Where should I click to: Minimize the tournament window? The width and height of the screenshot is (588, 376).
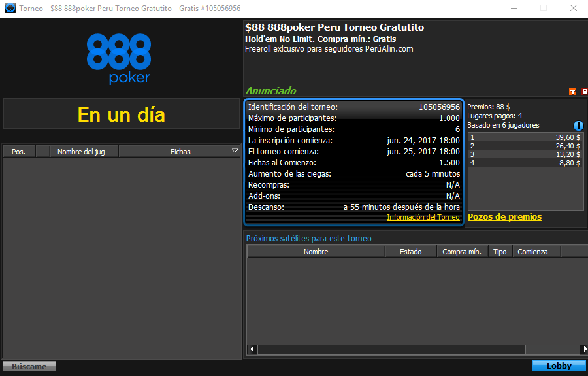tap(514, 8)
